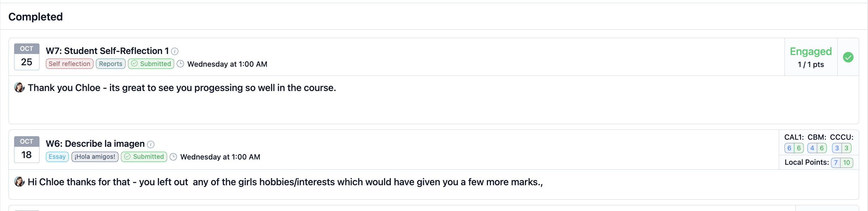Select the 'Self reflection' tag

(x=69, y=64)
